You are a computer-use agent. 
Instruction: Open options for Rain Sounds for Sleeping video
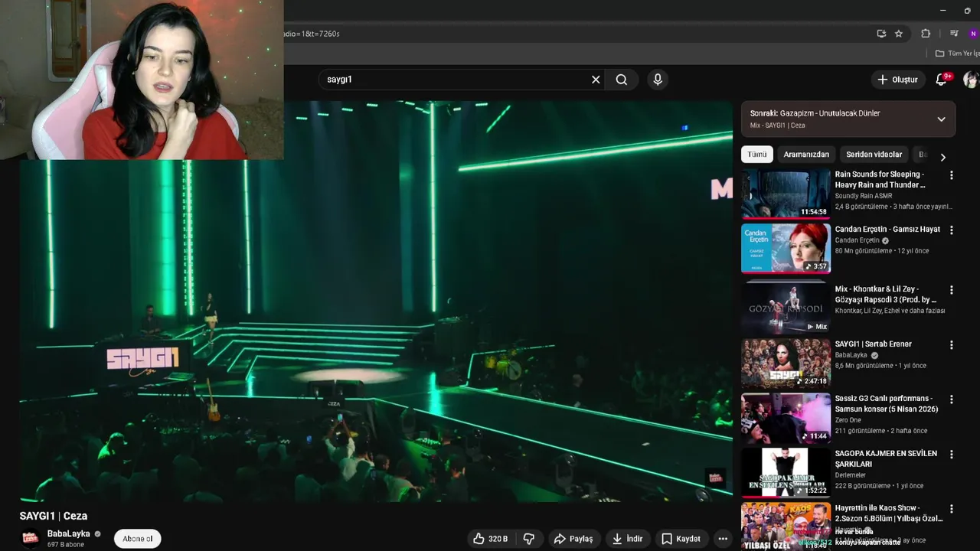pyautogui.click(x=952, y=175)
